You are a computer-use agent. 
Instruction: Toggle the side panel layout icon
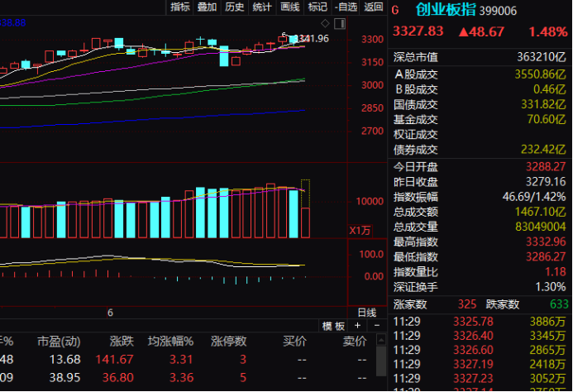tap(340, 24)
